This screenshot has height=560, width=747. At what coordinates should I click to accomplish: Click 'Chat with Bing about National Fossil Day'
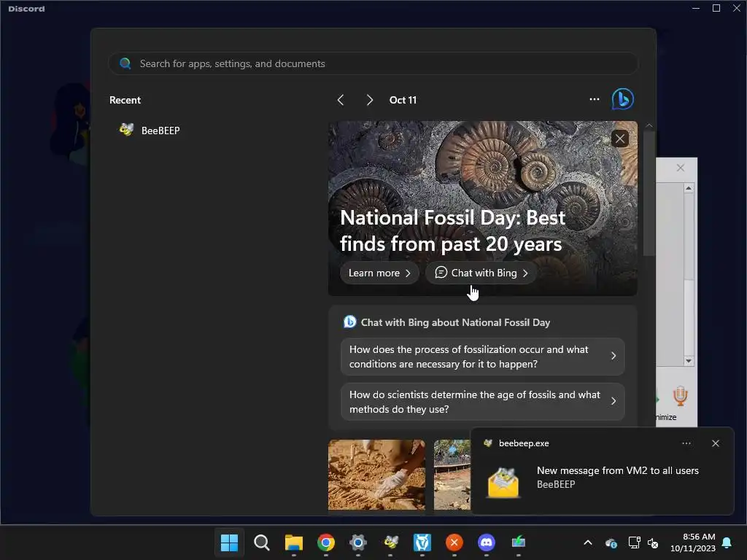[455, 322]
